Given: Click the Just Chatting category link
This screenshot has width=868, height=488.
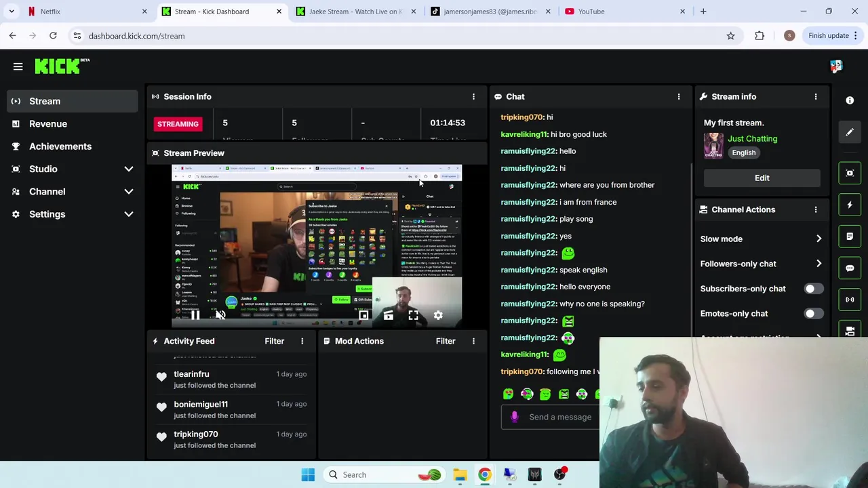Looking at the screenshot, I should (753, 138).
